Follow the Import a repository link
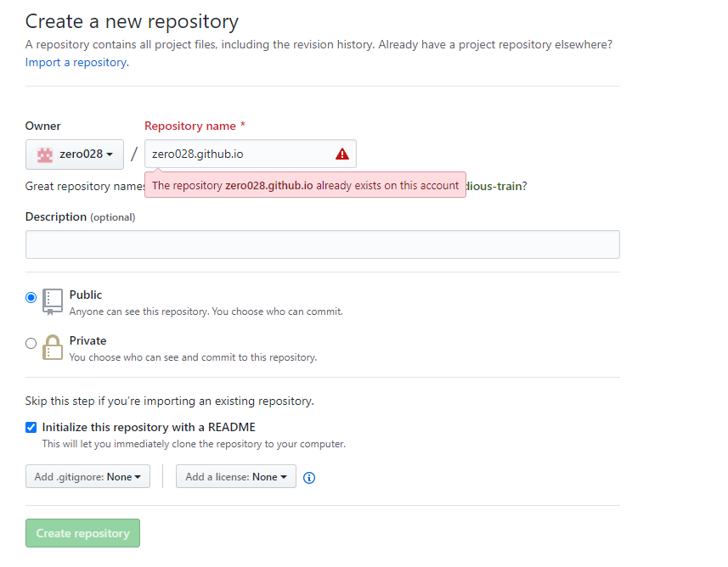 [x=77, y=62]
